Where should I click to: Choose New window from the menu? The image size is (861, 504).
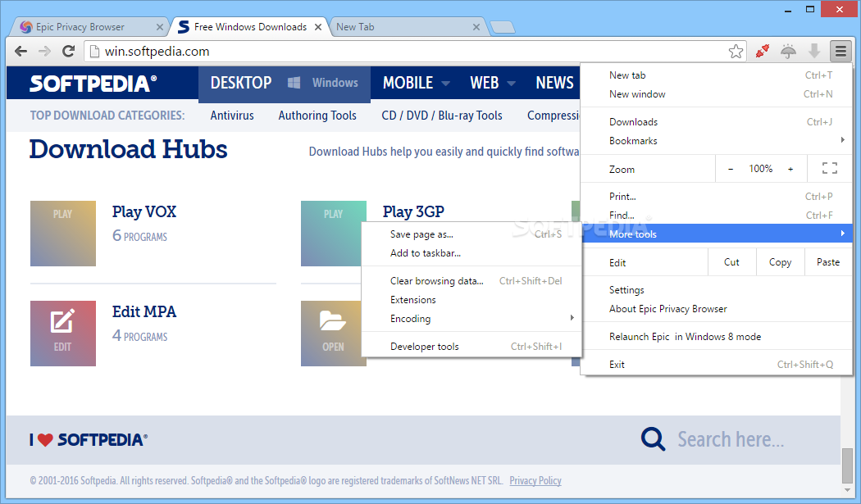tap(717, 94)
